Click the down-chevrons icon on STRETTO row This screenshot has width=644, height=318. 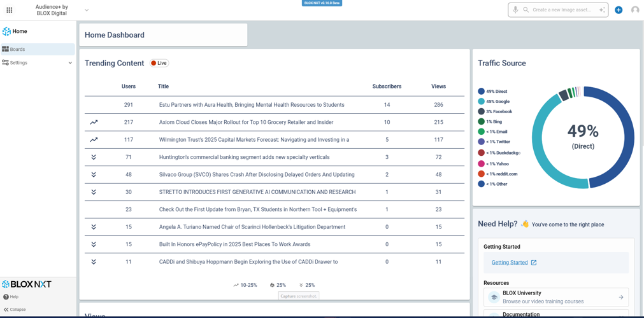pos(94,192)
